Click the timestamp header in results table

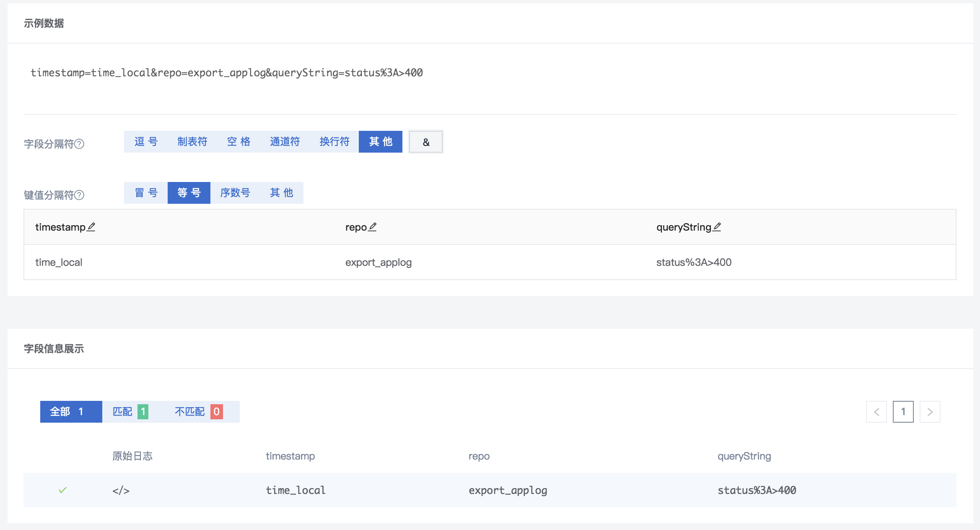[x=290, y=456]
